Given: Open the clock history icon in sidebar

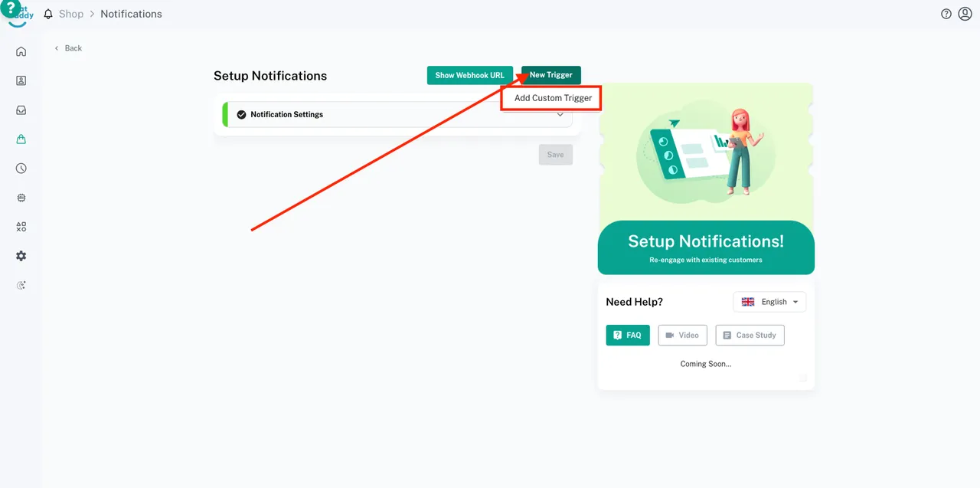Looking at the screenshot, I should click(21, 169).
